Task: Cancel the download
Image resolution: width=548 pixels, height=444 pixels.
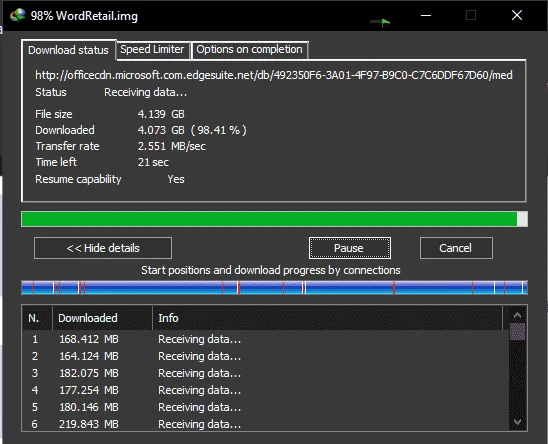Action: pos(456,248)
